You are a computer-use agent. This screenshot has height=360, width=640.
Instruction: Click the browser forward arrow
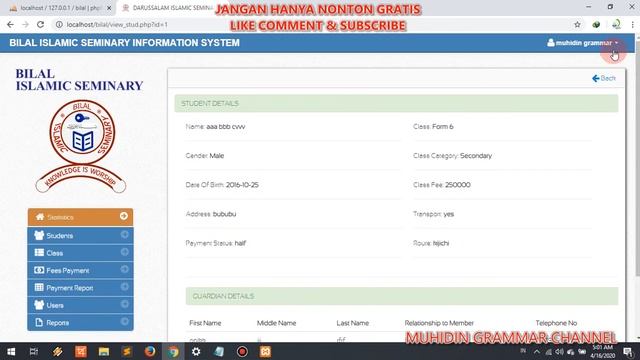click(x=25, y=24)
